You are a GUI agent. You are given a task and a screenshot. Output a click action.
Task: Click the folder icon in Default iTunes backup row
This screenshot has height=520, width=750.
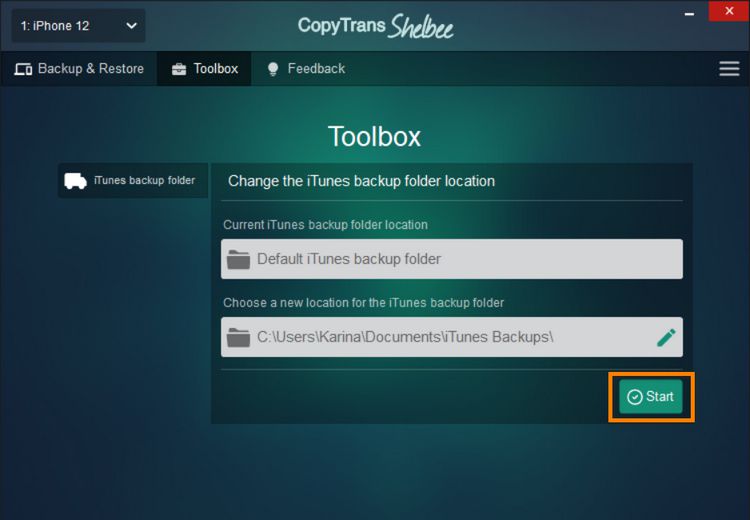238,259
